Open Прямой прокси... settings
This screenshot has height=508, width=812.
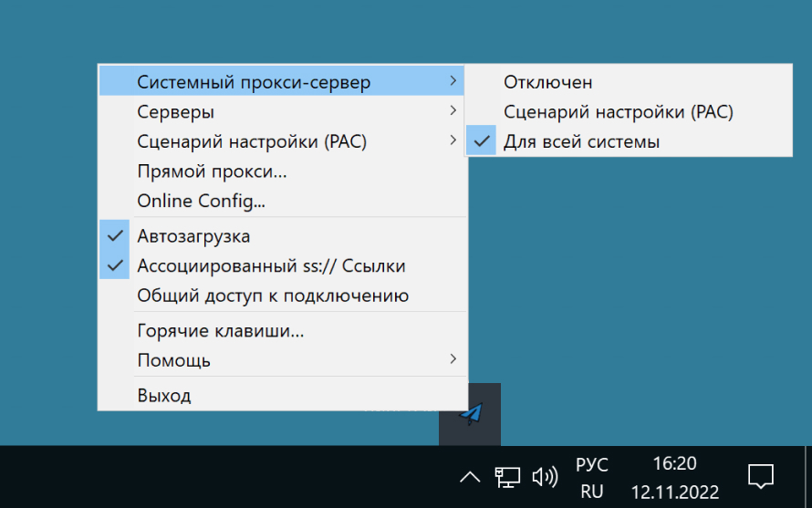click(x=283, y=171)
